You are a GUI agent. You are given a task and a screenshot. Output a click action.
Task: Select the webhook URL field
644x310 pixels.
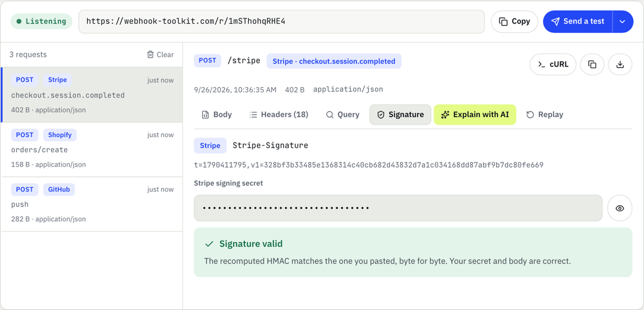point(281,21)
